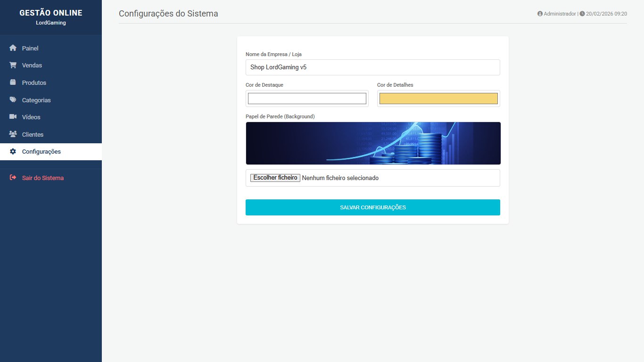Open the Categorias menu item
This screenshot has width=644, height=362.
coord(36,100)
